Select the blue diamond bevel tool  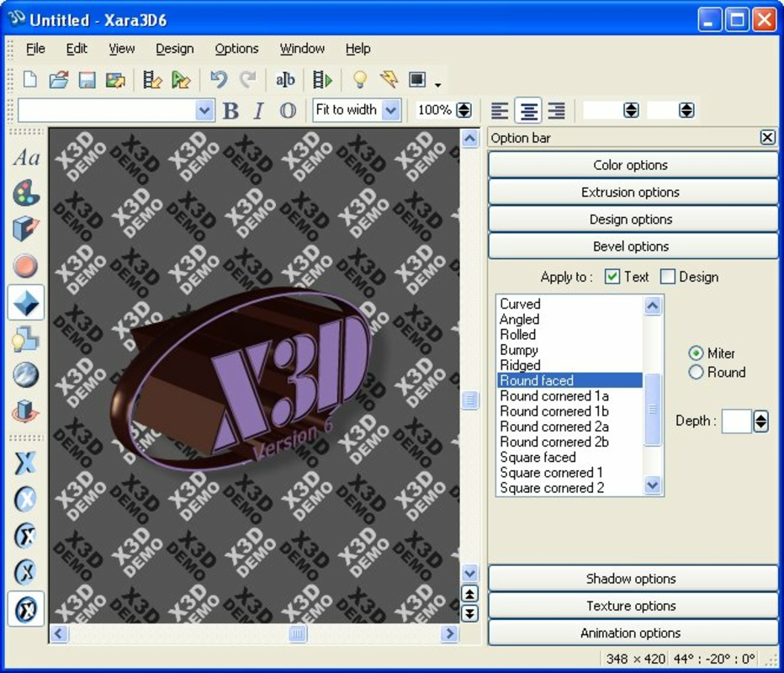(x=26, y=303)
